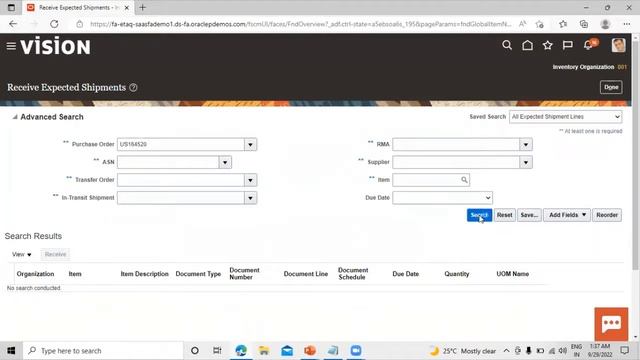640x360 pixels.
Task: Open the Zoom app on taskbar
Action: [356, 351]
